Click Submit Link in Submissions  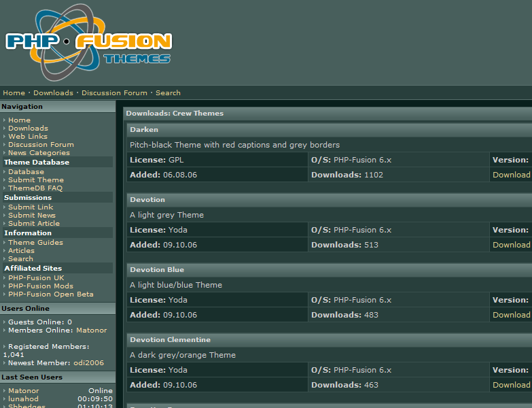pyautogui.click(x=31, y=207)
